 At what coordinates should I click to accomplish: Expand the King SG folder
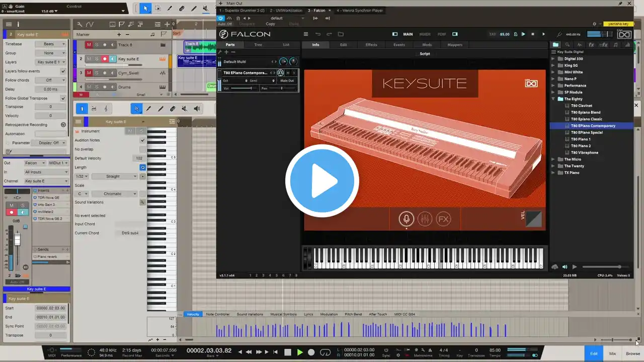554,65
